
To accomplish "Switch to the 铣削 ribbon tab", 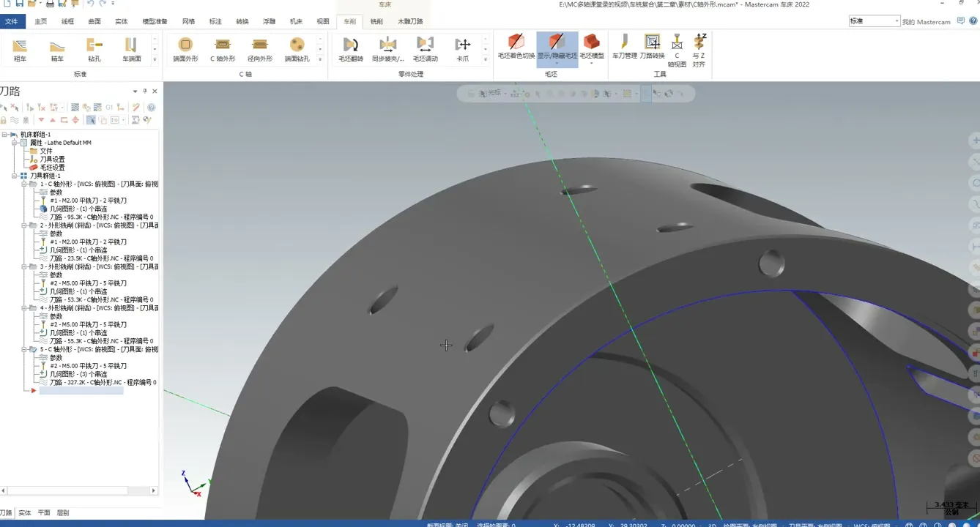I will click(376, 21).
